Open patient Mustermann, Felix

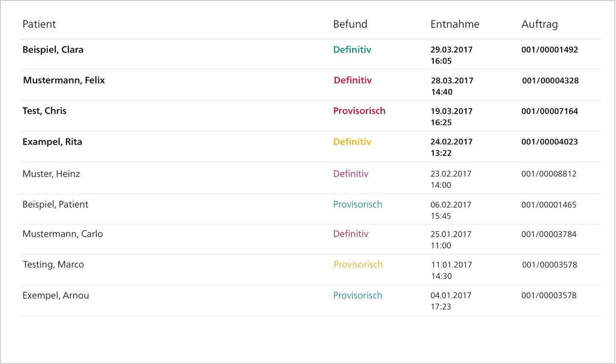pos(310,85)
